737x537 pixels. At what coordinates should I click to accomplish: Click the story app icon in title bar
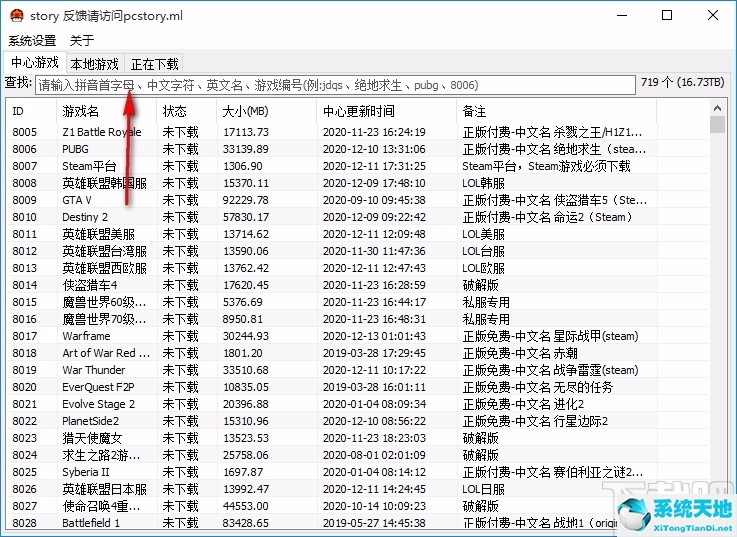[16, 16]
